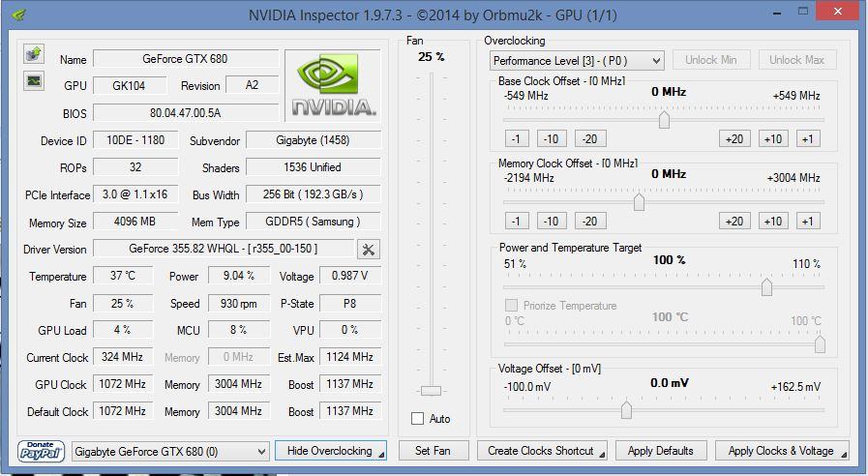This screenshot has width=868, height=476.
Task: Toggle the Priorize Temperature checkbox
Action: [x=512, y=305]
